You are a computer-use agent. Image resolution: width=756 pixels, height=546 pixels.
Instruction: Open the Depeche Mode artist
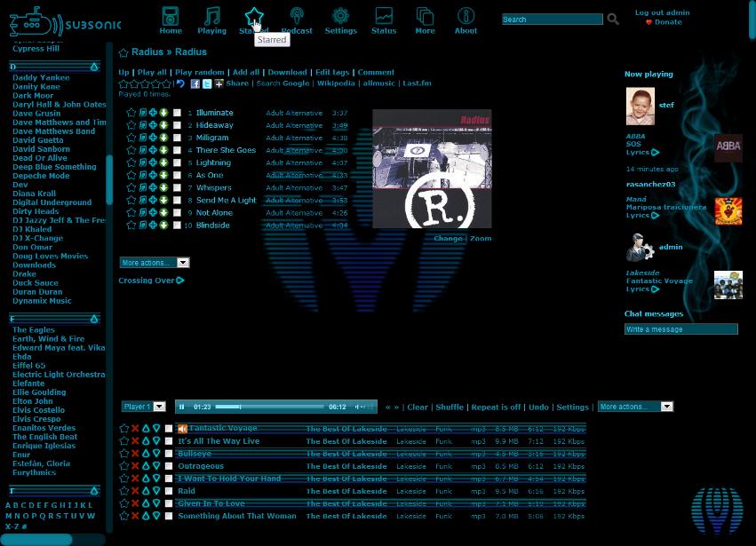click(x=41, y=176)
